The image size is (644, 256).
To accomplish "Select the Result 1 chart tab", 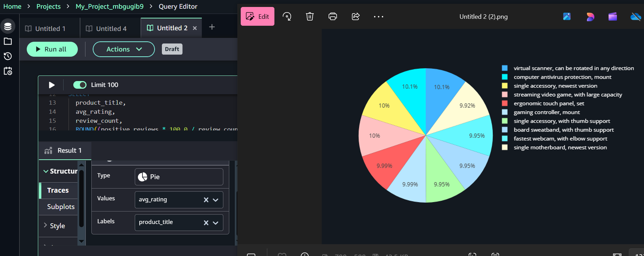I will [65, 151].
